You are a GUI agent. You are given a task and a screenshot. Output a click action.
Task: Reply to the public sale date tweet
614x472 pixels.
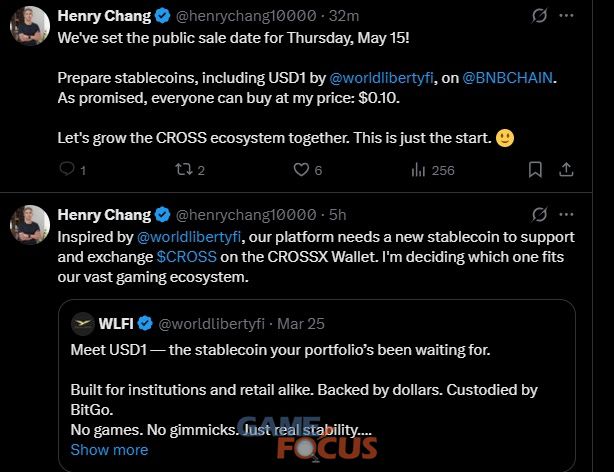tap(68, 170)
